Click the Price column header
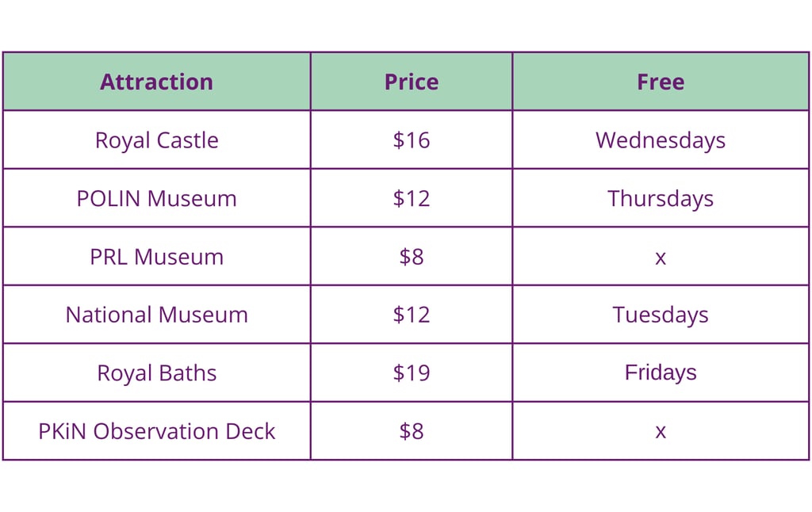The width and height of the screenshot is (812, 512). [x=411, y=82]
